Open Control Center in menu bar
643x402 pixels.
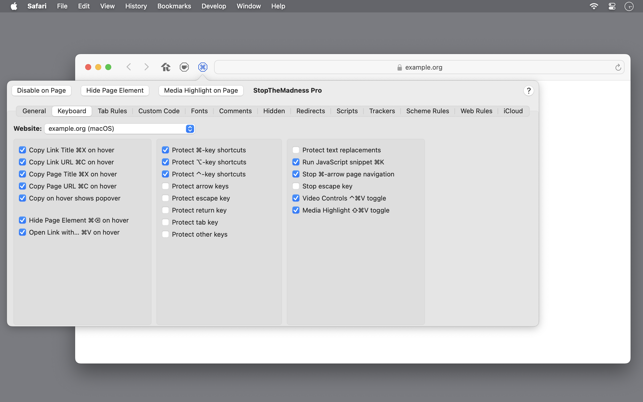(x=612, y=6)
